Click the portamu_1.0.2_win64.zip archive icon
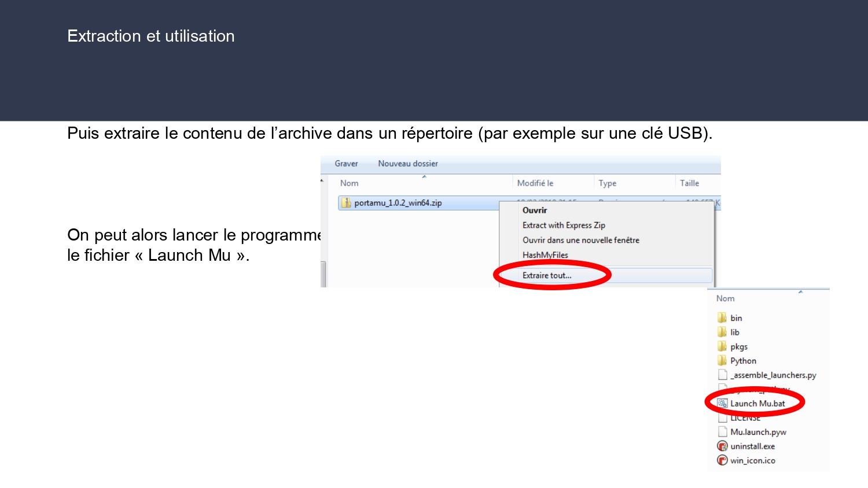Image resolution: width=868 pixels, height=488 pixels. (x=346, y=203)
